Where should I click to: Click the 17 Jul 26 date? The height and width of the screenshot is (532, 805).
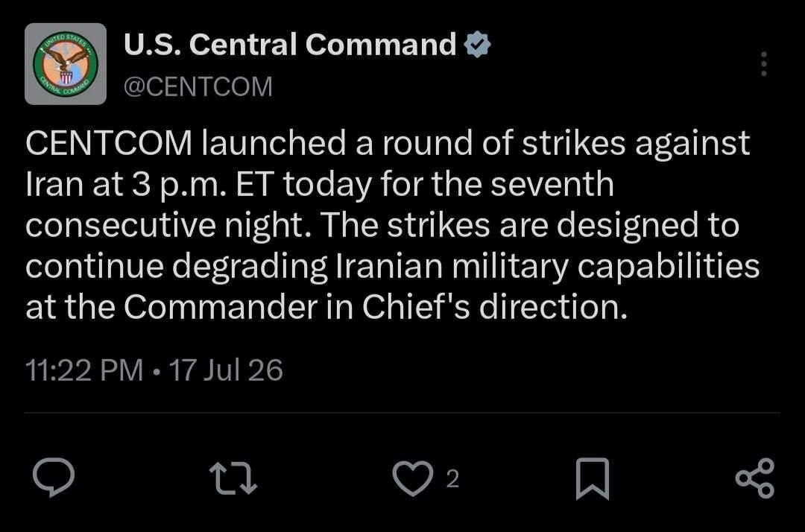pyautogui.click(x=226, y=370)
